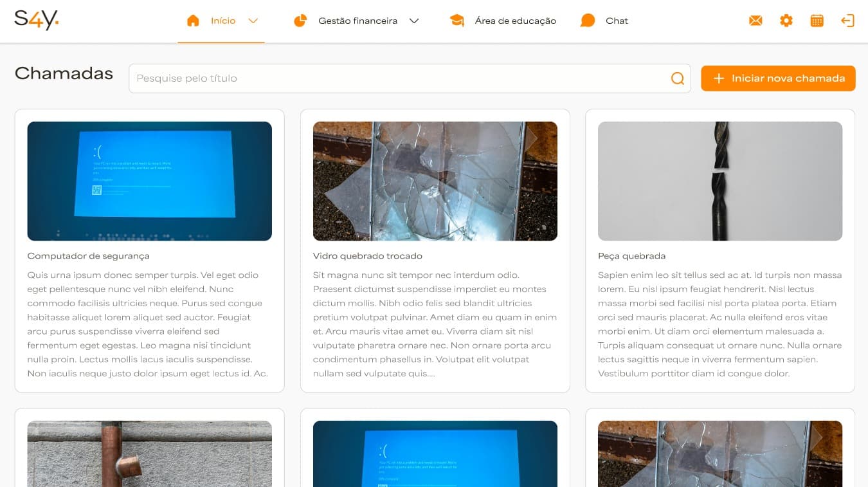Screen dimensions: 868x487
Task: Click the Pesquise pelo título search field
Action: point(399,78)
